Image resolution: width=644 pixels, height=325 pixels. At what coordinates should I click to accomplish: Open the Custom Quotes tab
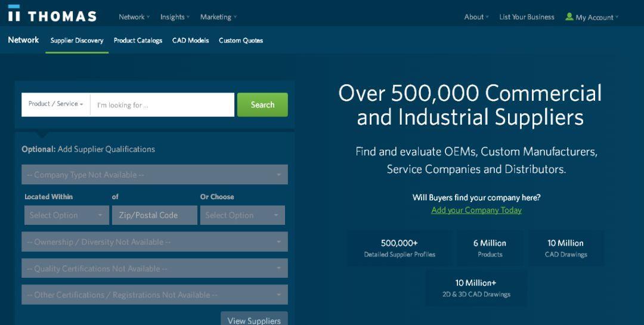coord(241,41)
